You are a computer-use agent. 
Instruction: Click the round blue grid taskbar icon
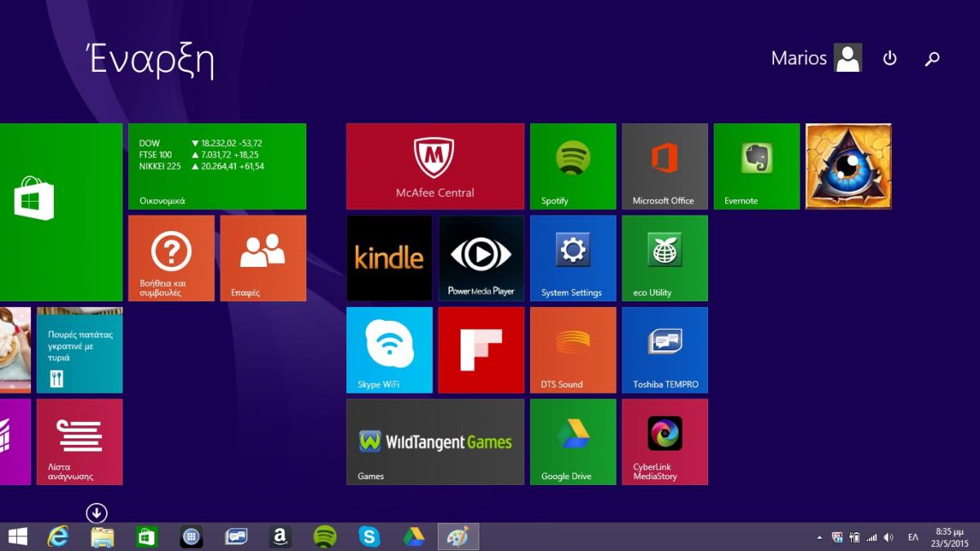191,536
